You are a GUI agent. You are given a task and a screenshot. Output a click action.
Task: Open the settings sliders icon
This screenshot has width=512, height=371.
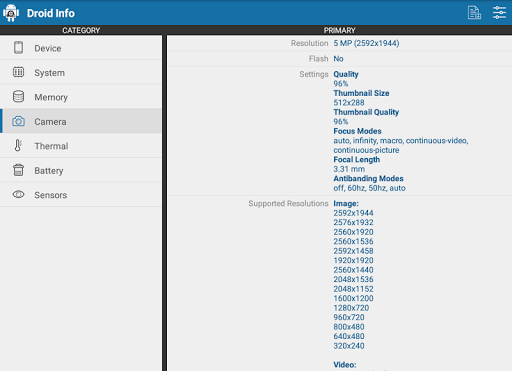point(499,13)
